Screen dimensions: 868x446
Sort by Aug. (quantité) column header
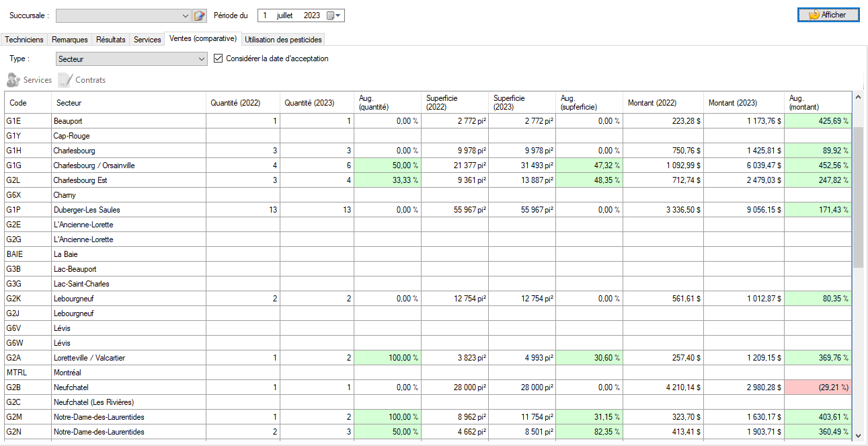click(387, 103)
